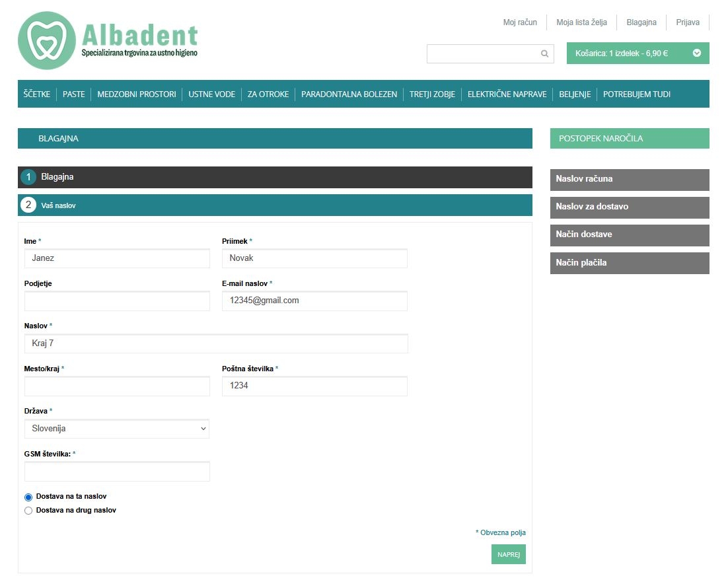Focus the GSM številka input
Viewport: 728px width, 578px height.
coord(117,472)
